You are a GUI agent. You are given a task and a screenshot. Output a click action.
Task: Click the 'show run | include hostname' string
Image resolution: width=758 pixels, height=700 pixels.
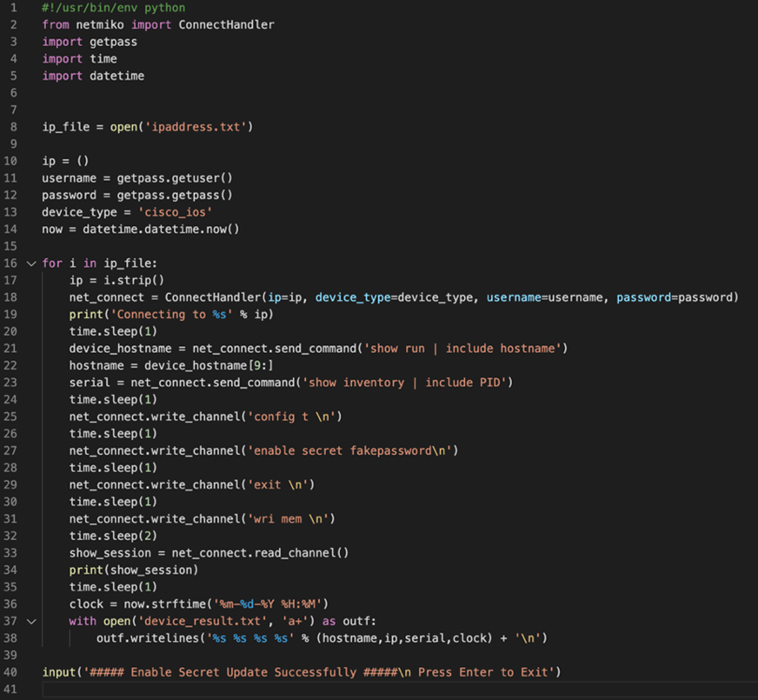point(465,349)
